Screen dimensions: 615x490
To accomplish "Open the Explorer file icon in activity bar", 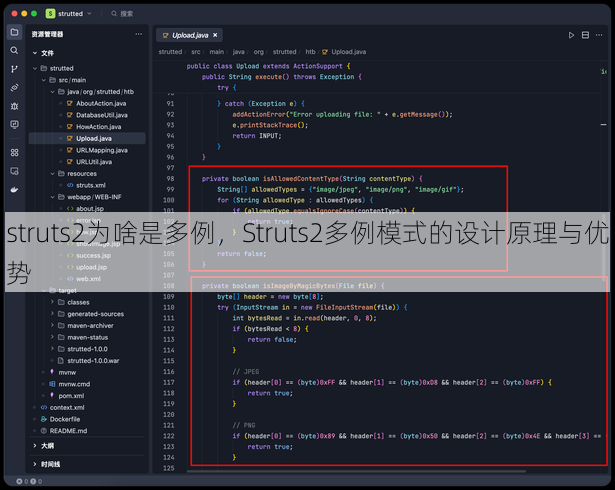I will [x=15, y=32].
